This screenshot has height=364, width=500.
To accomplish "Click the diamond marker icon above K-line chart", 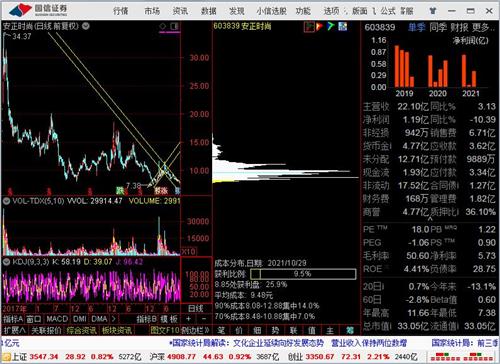I will tap(162, 26).
